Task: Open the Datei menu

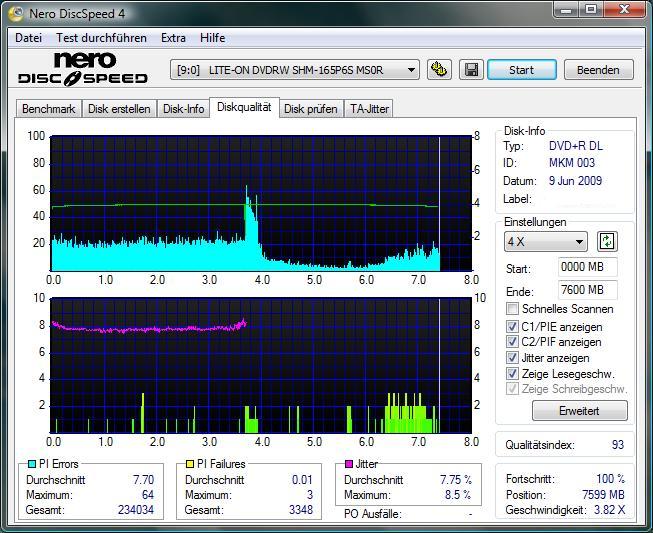Action: point(28,37)
